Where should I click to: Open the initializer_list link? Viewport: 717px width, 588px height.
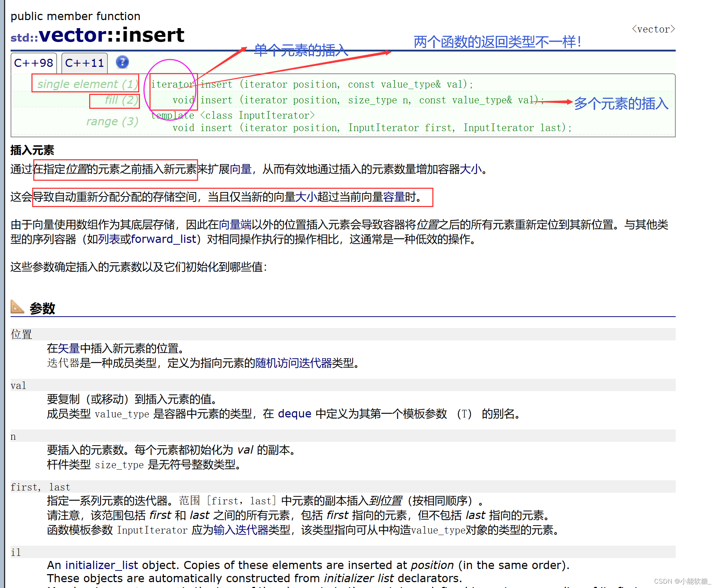102,565
